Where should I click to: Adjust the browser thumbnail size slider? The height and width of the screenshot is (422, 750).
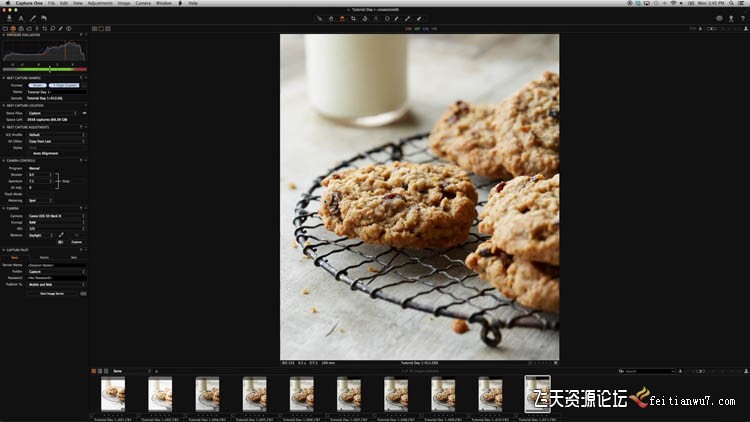(x=700, y=371)
